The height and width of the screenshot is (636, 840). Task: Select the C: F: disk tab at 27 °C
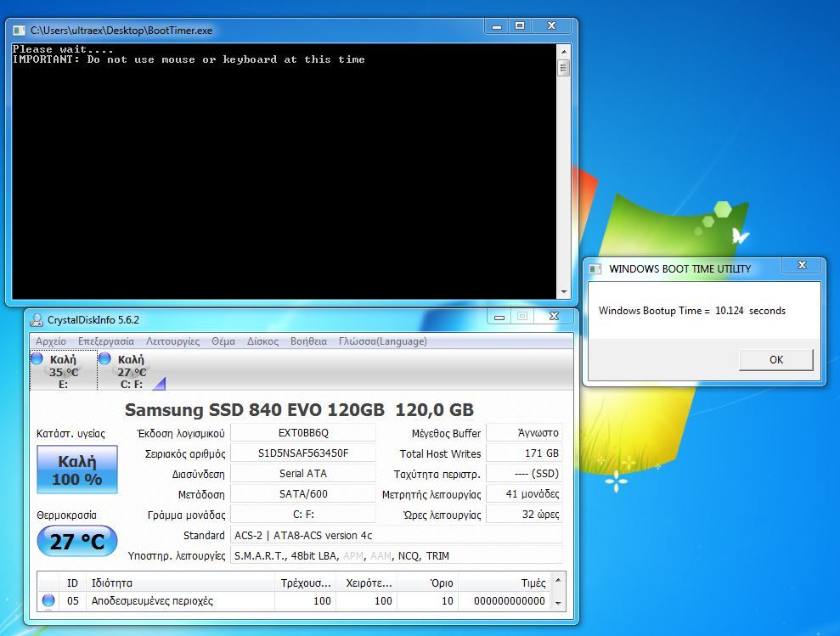pos(132,371)
